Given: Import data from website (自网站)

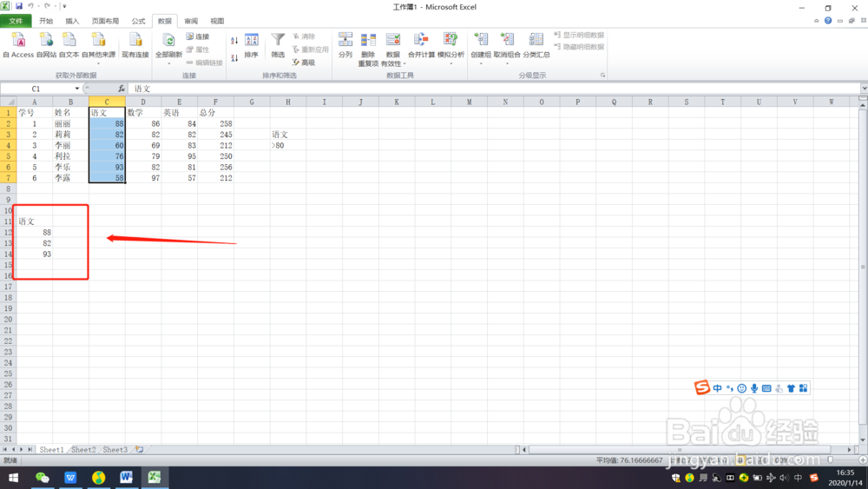Looking at the screenshot, I should (47, 45).
